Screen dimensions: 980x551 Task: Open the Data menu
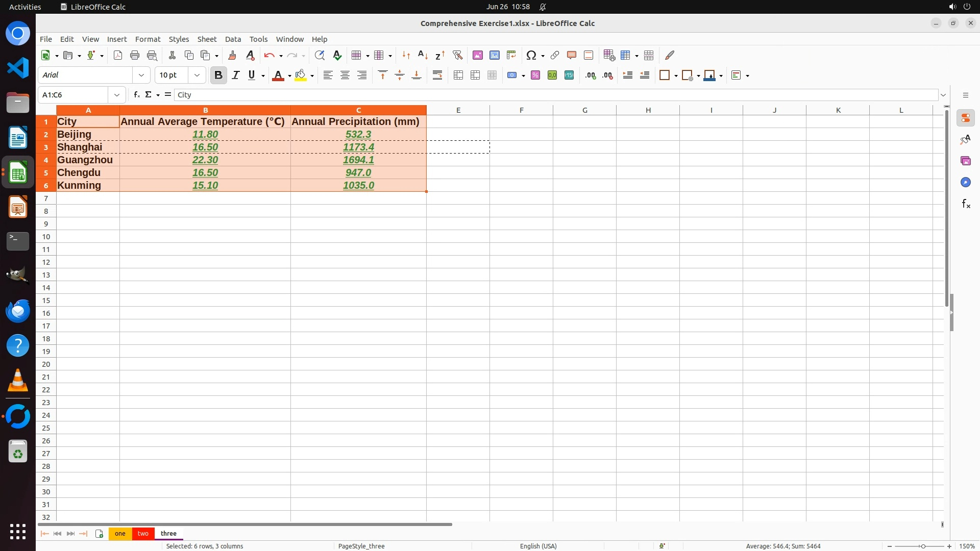pos(233,39)
